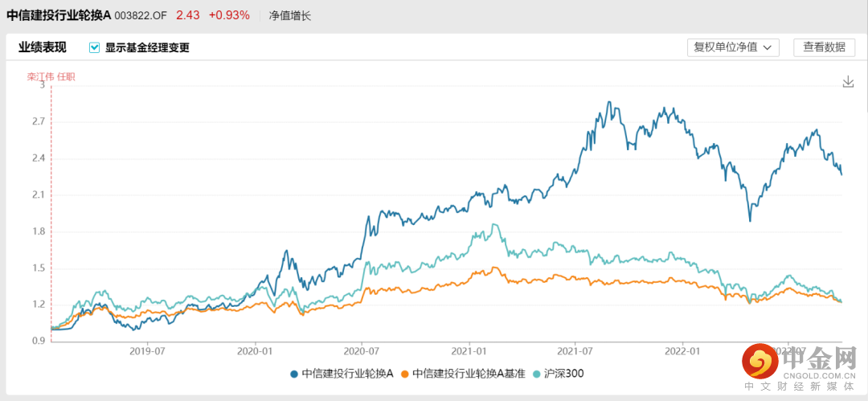Screen dimensions: 868x401
Task: Click orange legend dot for 中信建投行业轮换A基准
Action: [x=406, y=374]
